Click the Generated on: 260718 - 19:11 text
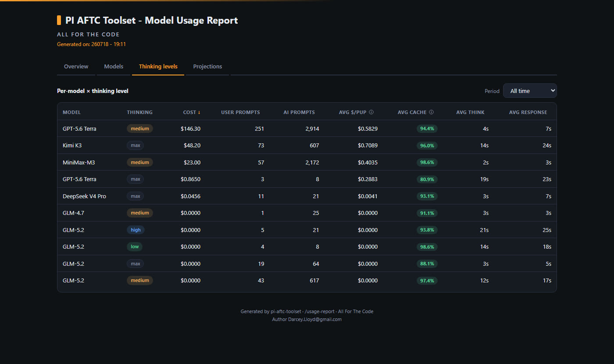This screenshot has width=614, height=364. click(x=92, y=44)
